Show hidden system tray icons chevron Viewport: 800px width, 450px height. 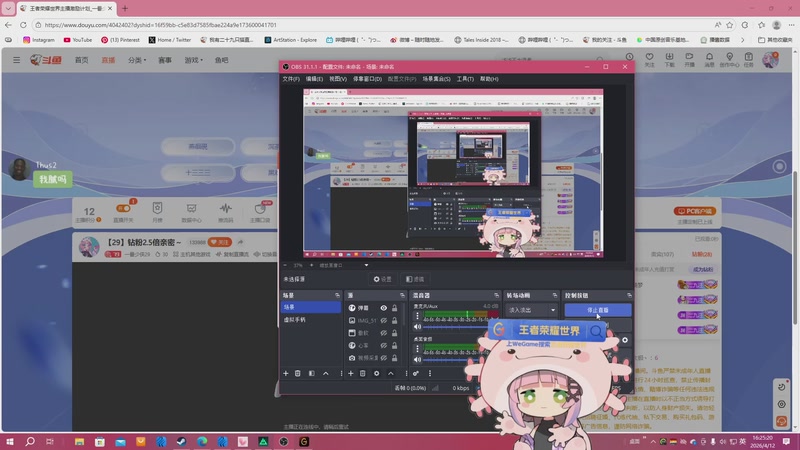[653, 442]
